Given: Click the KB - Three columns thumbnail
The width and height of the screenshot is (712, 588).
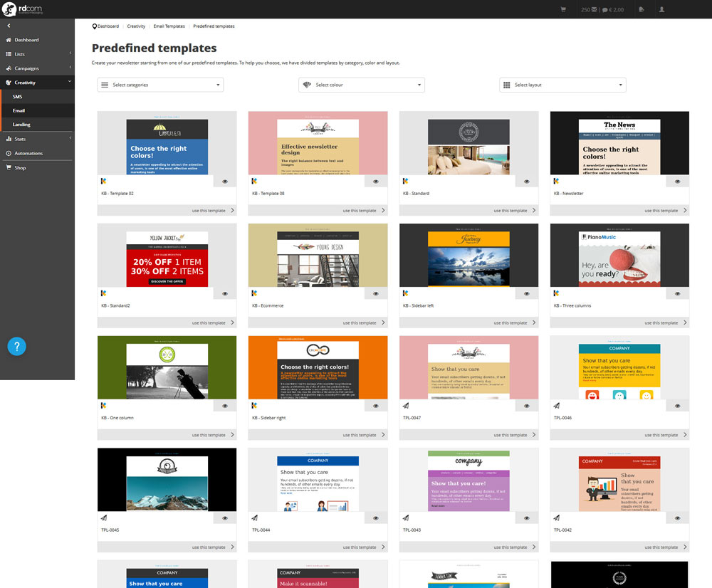Looking at the screenshot, I should [619, 255].
